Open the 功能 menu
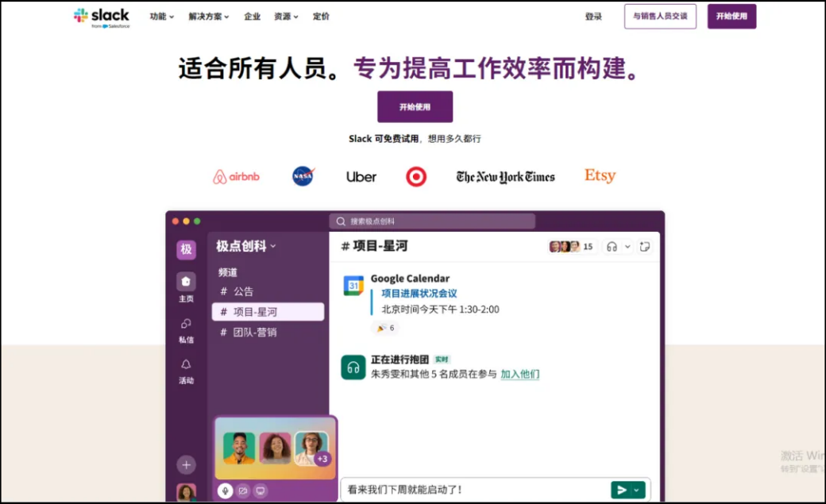Image resolution: width=826 pixels, height=504 pixels. 162,17
